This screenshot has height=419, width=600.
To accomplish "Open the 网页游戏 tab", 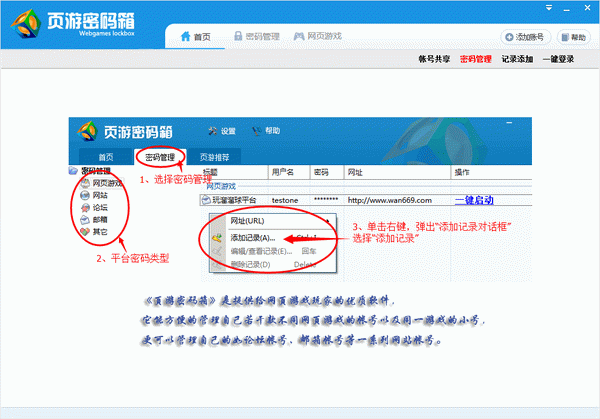I will click(x=318, y=37).
